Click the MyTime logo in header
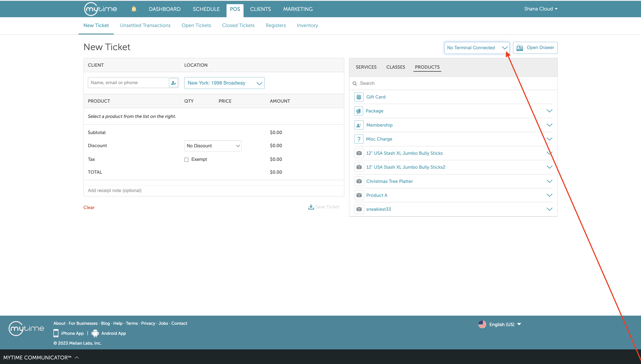This screenshot has width=641, height=364. [101, 9]
